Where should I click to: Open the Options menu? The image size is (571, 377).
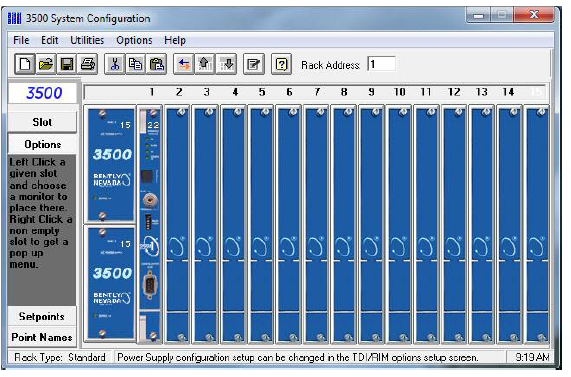click(x=134, y=40)
